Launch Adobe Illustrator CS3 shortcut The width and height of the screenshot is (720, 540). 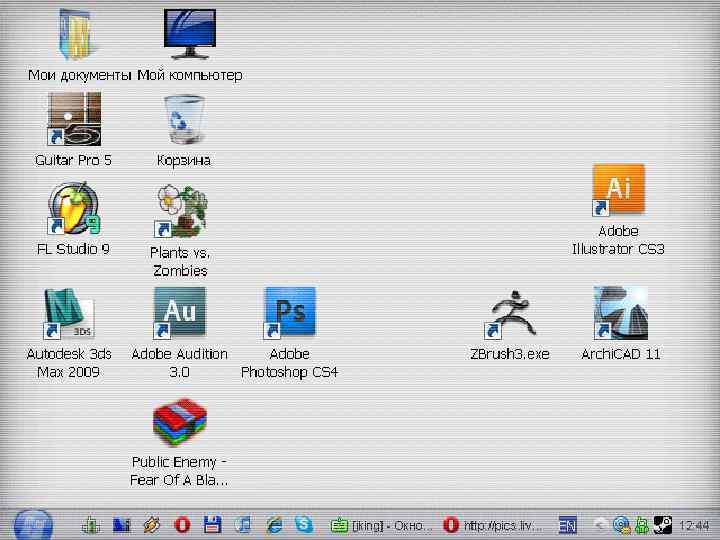click(619, 190)
